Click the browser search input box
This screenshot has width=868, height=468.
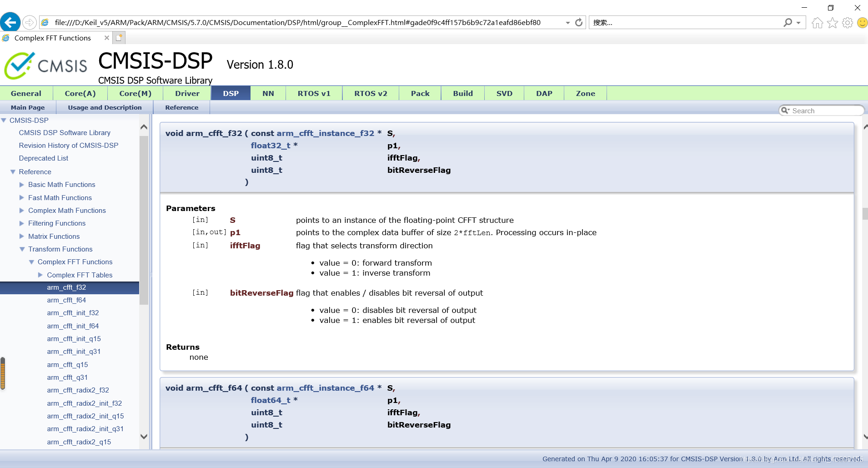[686, 22]
